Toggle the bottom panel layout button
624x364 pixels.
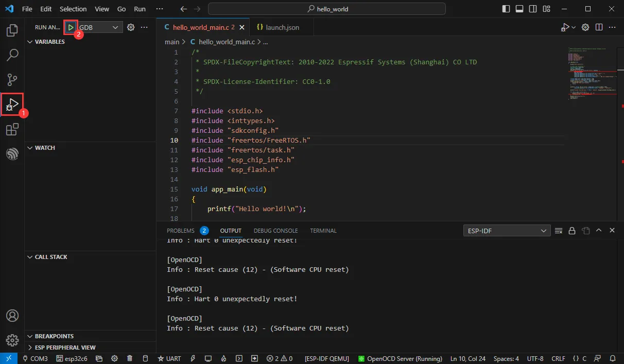(519, 9)
